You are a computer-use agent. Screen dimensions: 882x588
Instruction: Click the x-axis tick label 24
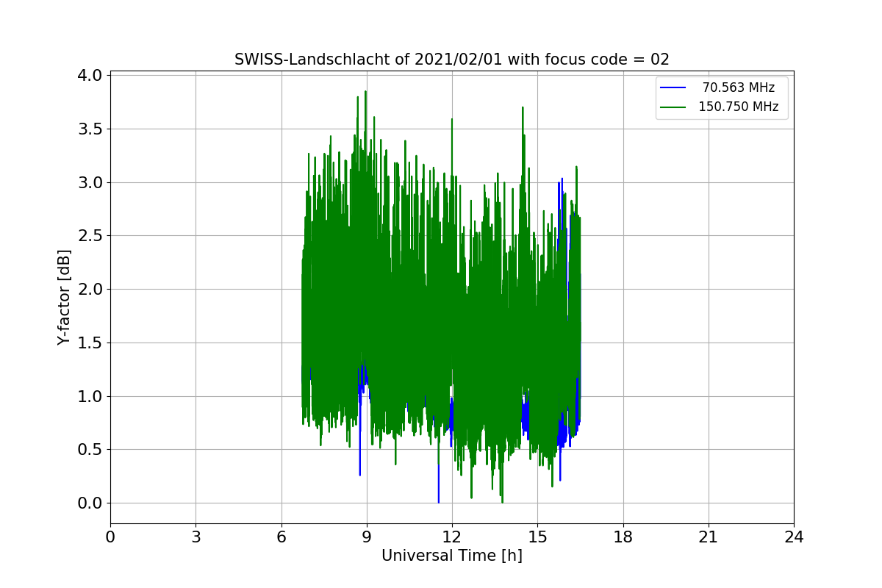[x=794, y=537]
